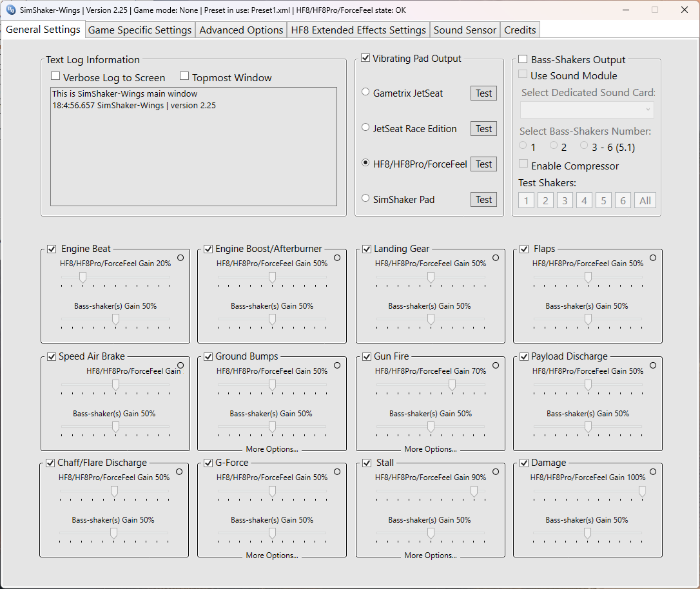Click the Damage effect indicator light
Viewport: 700px width, 589px height.
coord(652,471)
